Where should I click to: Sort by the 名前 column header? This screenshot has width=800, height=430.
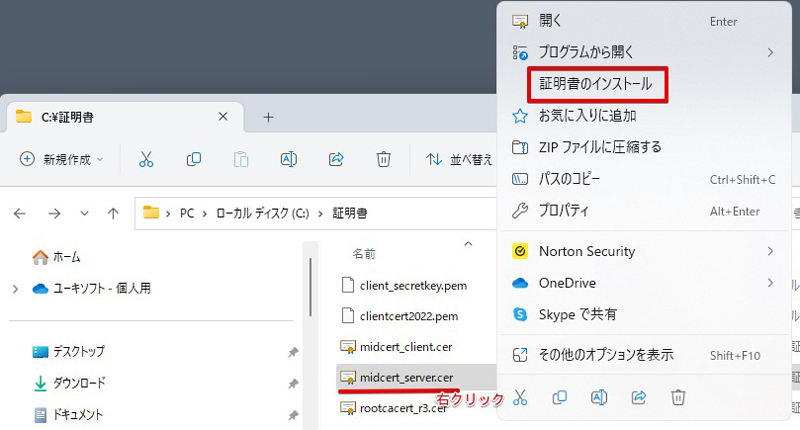(364, 254)
